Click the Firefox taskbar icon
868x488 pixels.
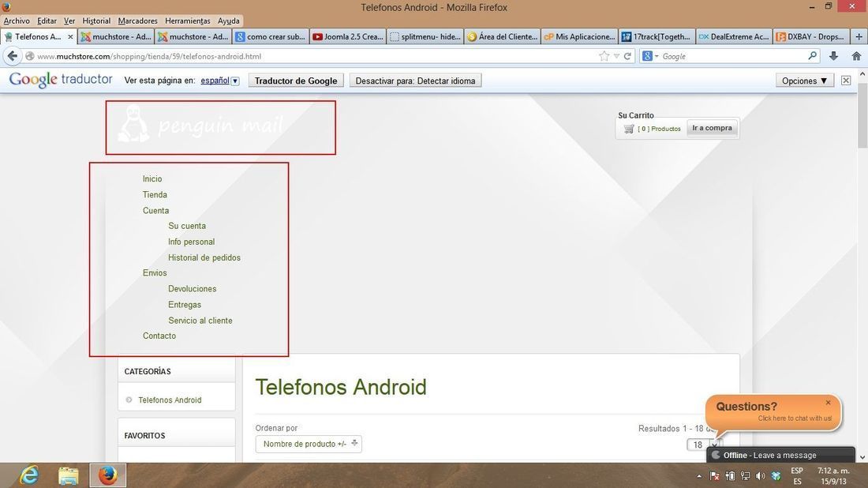pyautogui.click(x=108, y=475)
